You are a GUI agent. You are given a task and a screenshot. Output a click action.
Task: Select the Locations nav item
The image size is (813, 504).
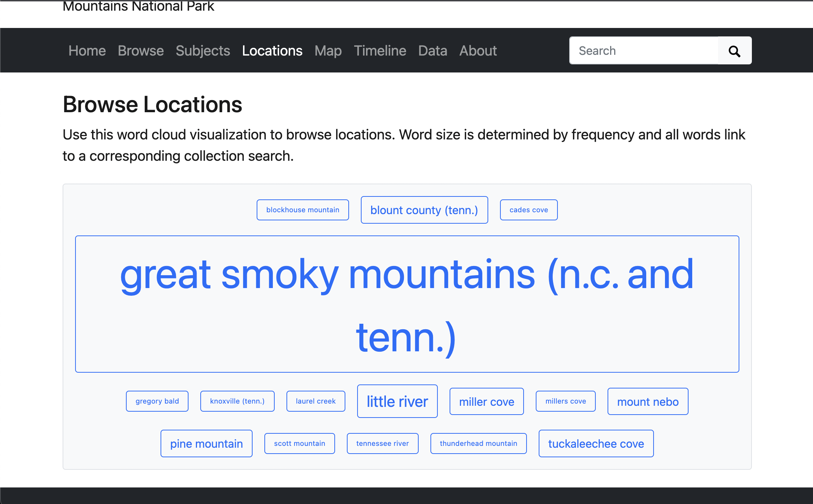click(272, 51)
